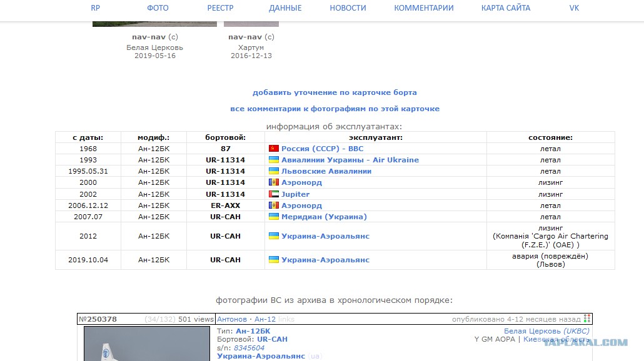Open Украина-Аэроальянс link in the 2019.10.04 row
This screenshot has height=361, width=644.
coord(325,260)
